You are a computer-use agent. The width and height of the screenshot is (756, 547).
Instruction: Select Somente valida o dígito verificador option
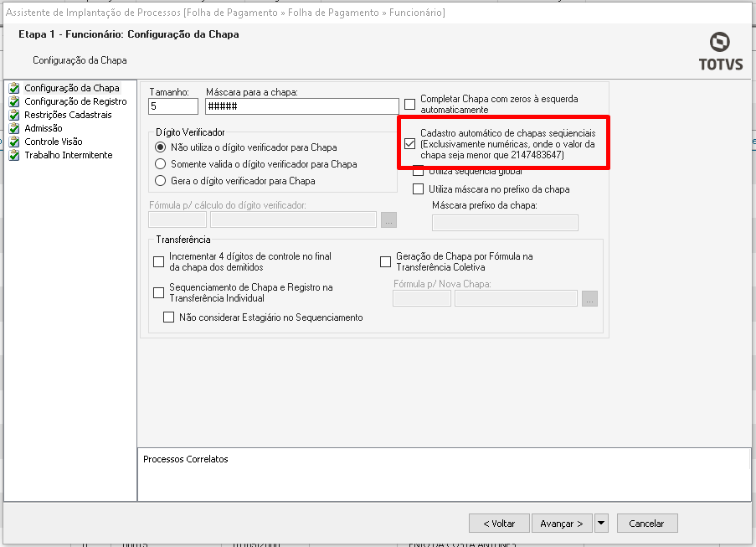pyautogui.click(x=160, y=164)
